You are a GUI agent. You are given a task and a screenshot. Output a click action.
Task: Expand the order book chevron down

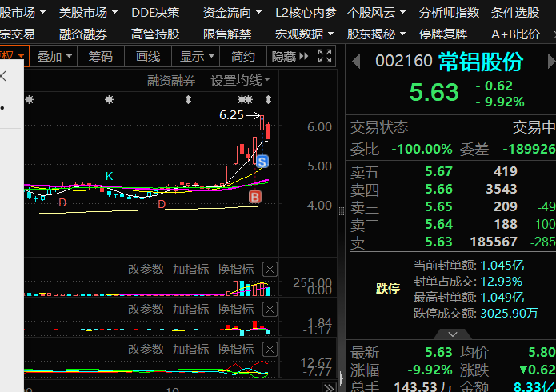pyautogui.click(x=453, y=334)
